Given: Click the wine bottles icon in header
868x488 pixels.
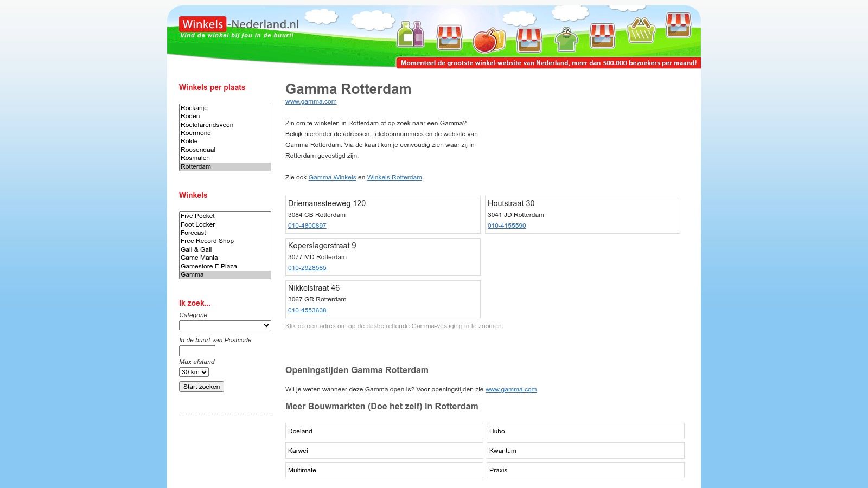Looking at the screenshot, I should [410, 34].
